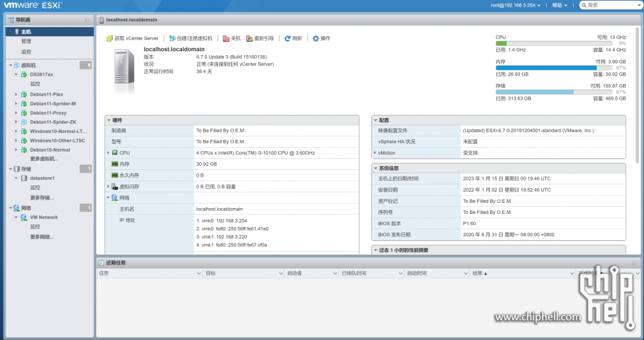Viewport: 644px width, 340px height.
Task: Click the Debian11-Plex VM icon
Action: pos(24,95)
